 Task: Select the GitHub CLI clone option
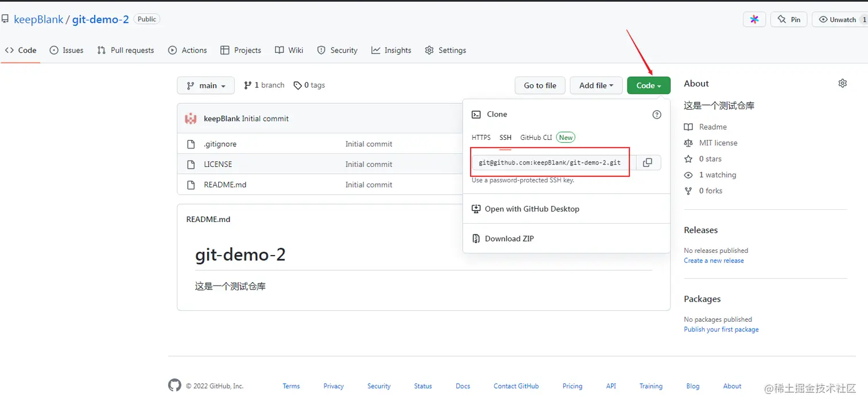[x=536, y=138]
